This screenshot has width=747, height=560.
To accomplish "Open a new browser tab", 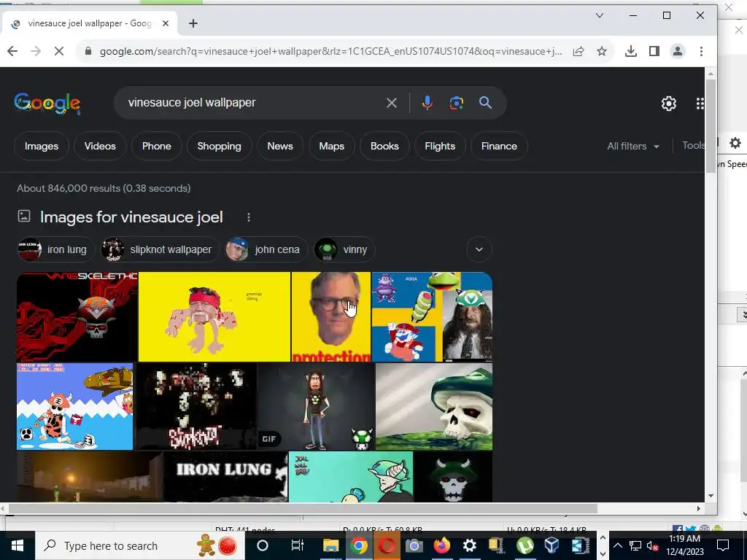I will coord(193,23).
